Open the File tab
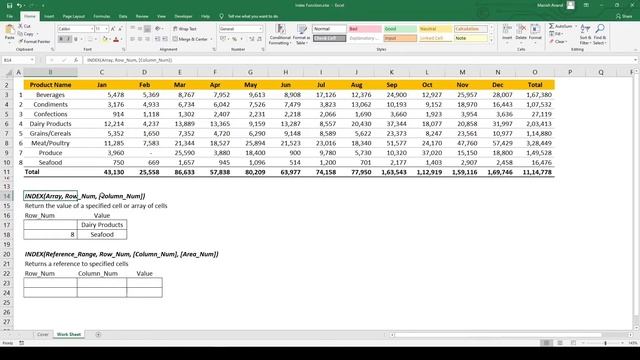Image resolution: width=640 pixels, height=360 pixels. coord(9,16)
